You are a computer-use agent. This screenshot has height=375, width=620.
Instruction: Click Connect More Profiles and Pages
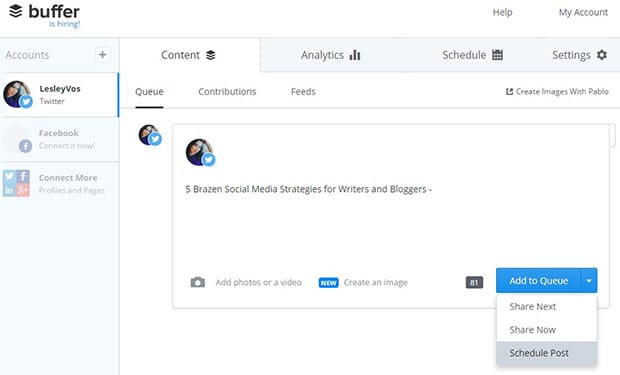pyautogui.click(x=59, y=184)
